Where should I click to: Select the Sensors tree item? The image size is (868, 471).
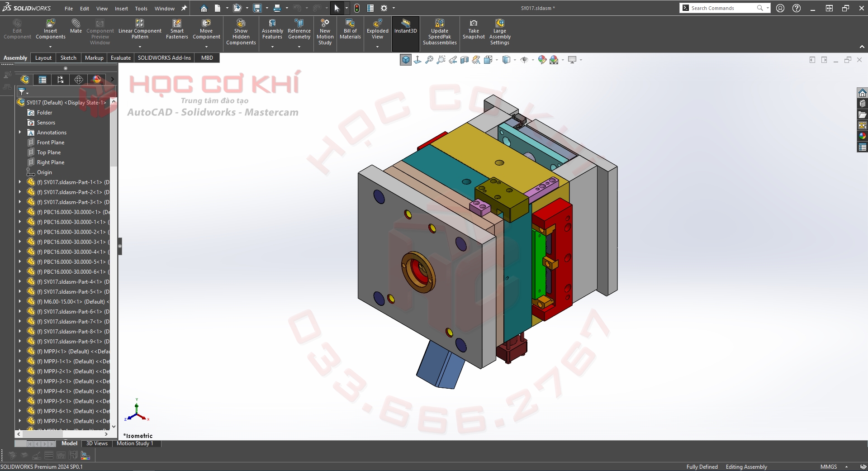tap(46, 123)
